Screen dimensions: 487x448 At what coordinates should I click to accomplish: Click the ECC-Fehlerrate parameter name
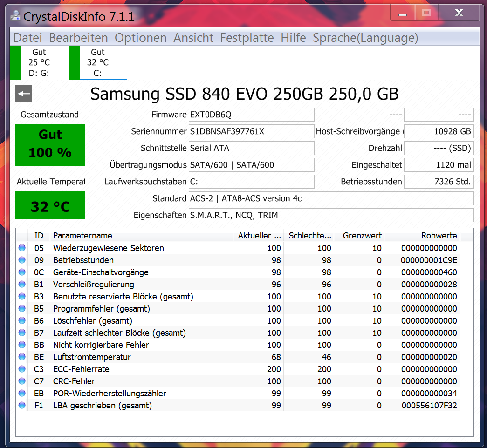[81, 369]
